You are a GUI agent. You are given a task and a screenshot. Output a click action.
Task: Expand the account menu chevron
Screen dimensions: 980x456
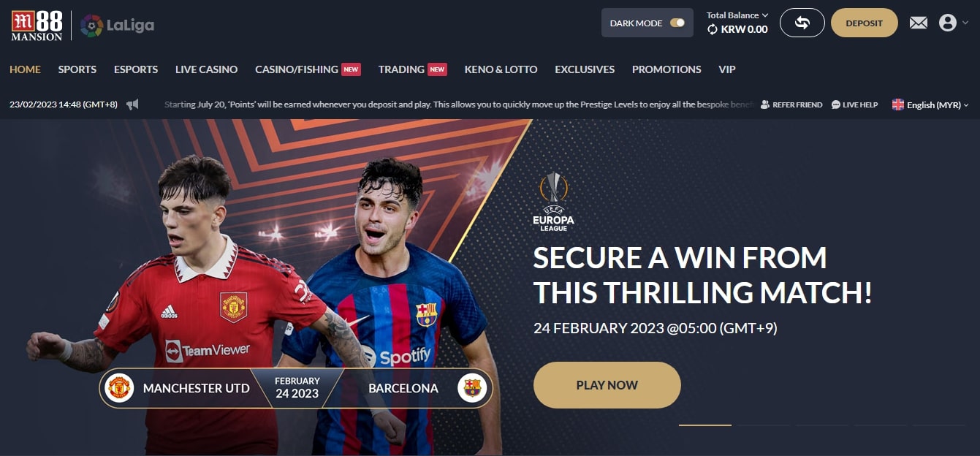[964, 23]
